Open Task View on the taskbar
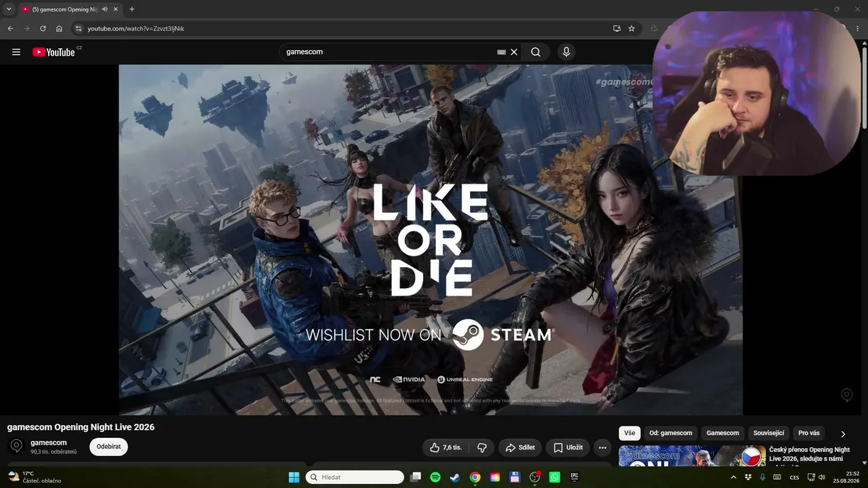 click(x=416, y=477)
